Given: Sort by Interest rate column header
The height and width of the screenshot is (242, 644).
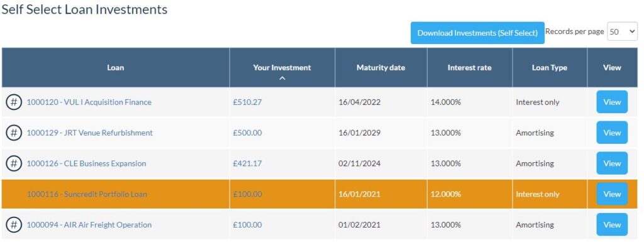Looking at the screenshot, I should [x=469, y=68].
